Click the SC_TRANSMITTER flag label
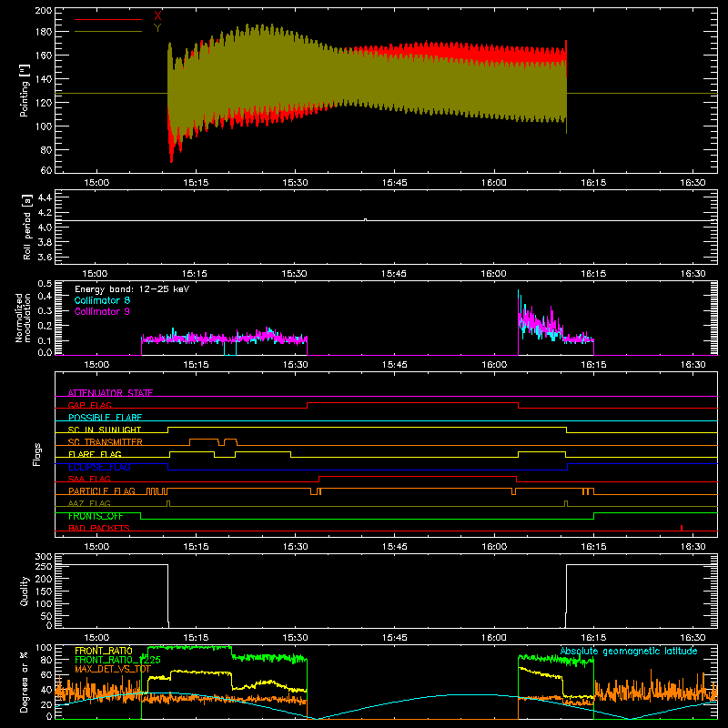This screenshot has width=728, height=728. (x=106, y=442)
